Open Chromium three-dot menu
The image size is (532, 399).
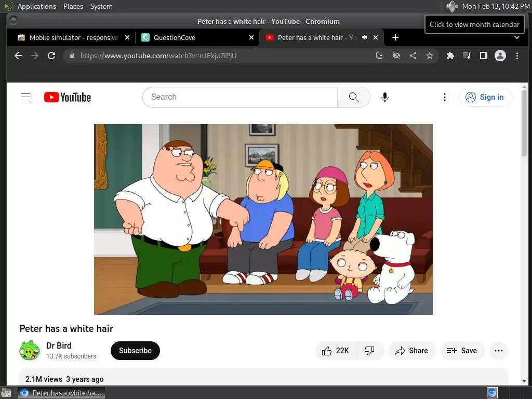pos(517,56)
